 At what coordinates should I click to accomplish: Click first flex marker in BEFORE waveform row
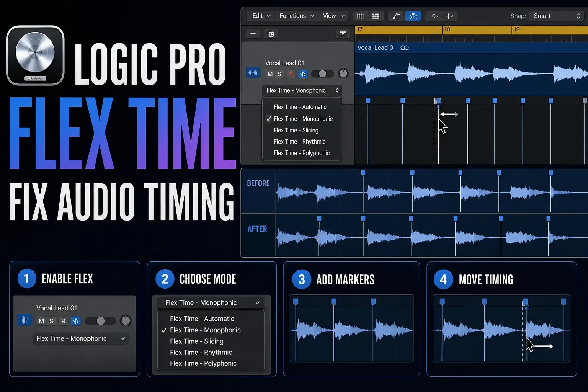363,173
